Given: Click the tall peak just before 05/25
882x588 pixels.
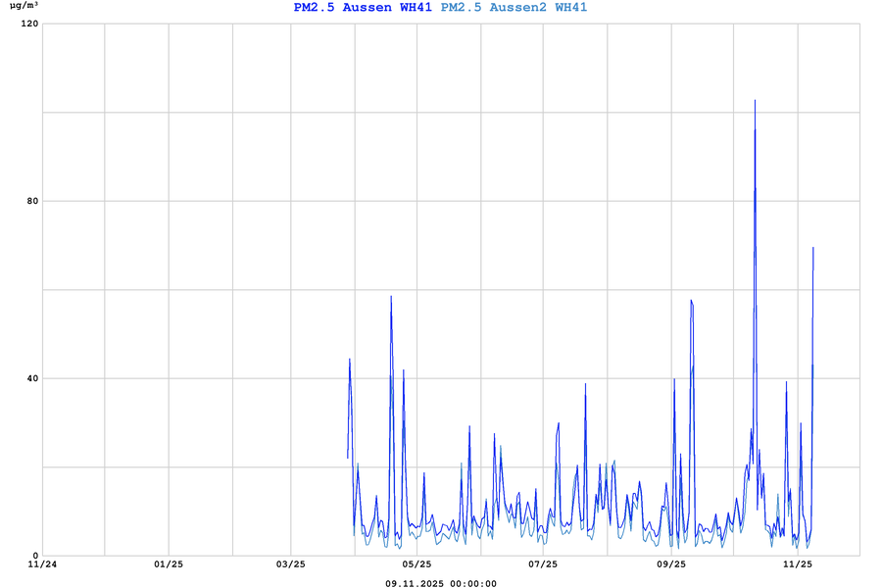Looking at the screenshot, I should coord(391,297).
